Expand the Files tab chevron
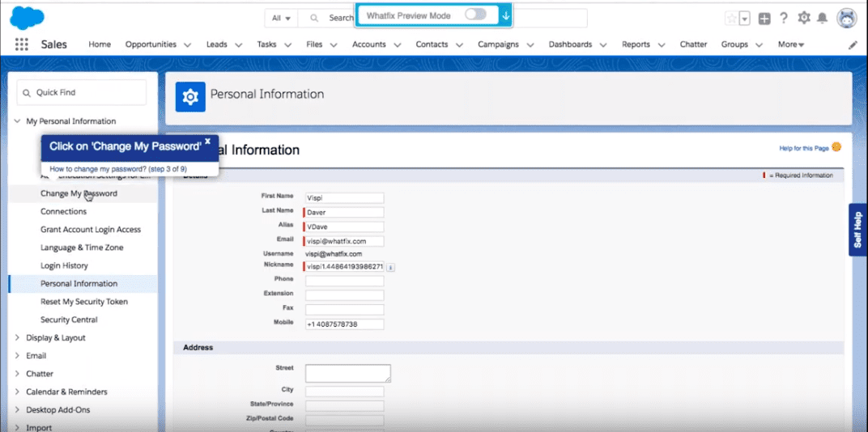Viewport: 868px width, 432px height. tap(334, 44)
